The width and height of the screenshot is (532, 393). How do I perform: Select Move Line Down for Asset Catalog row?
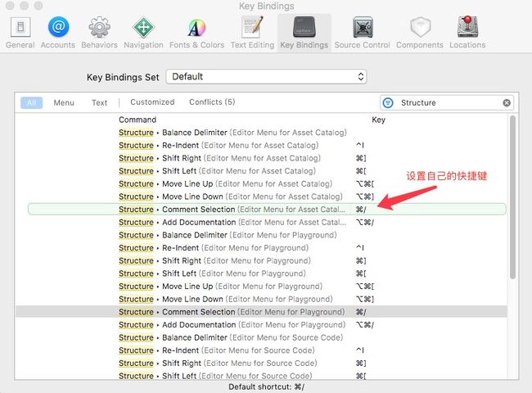coord(261,196)
